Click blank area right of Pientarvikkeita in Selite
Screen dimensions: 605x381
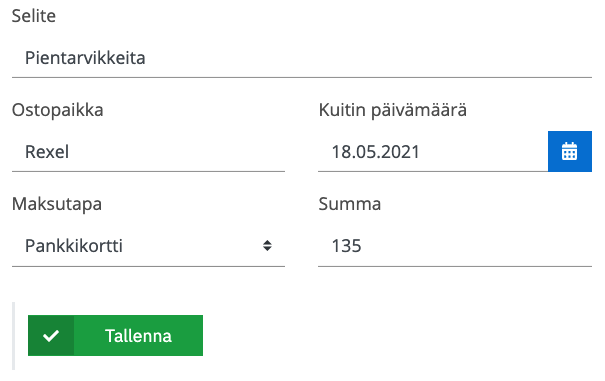point(368,58)
